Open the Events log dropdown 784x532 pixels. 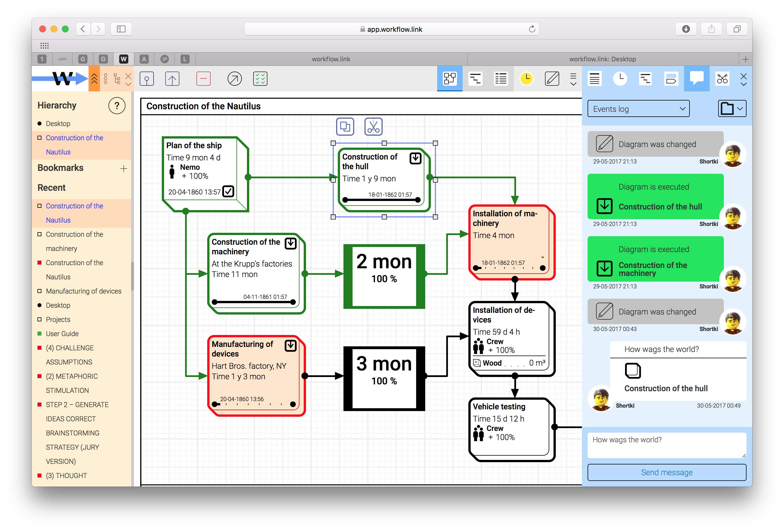638,108
